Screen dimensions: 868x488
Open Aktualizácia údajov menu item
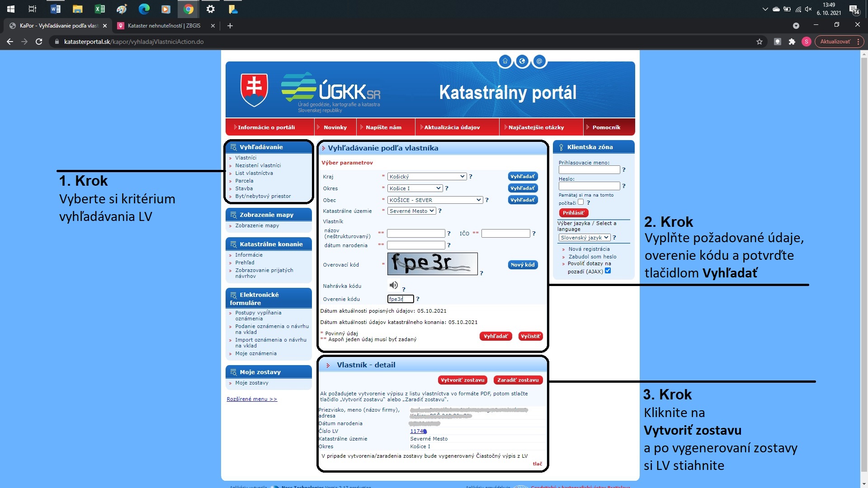pos(452,127)
